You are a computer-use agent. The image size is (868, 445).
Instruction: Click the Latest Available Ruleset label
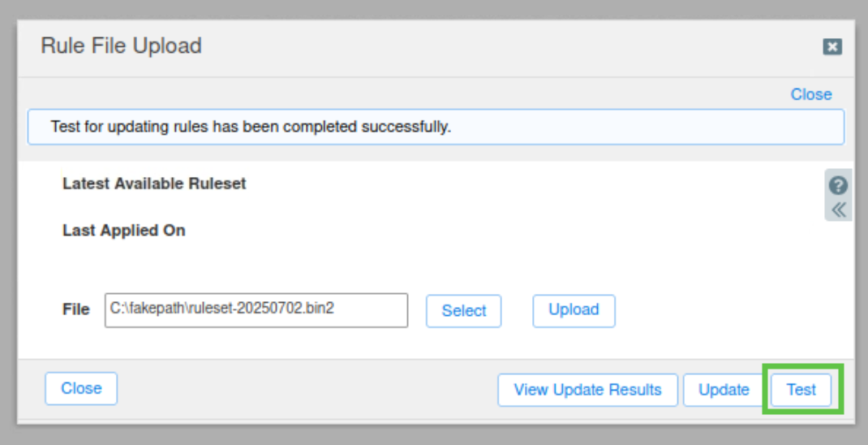point(154,184)
